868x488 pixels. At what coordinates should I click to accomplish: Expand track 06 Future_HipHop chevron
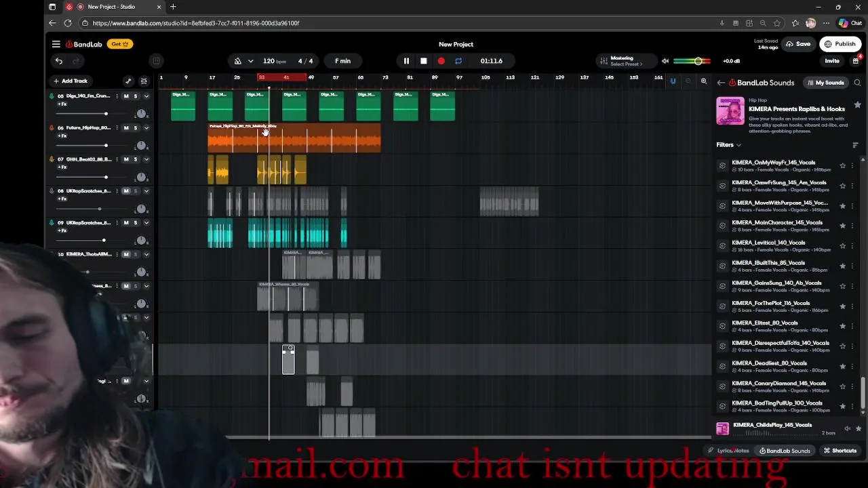[146, 128]
